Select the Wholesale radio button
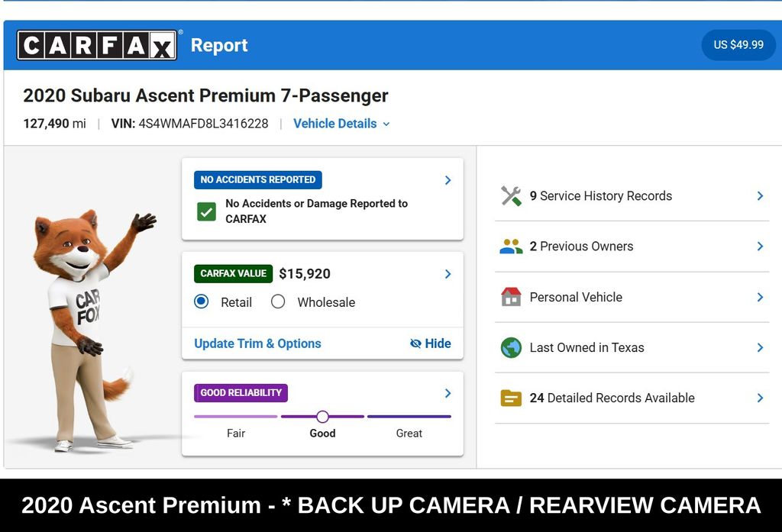This screenshot has width=782, height=532. tap(278, 301)
